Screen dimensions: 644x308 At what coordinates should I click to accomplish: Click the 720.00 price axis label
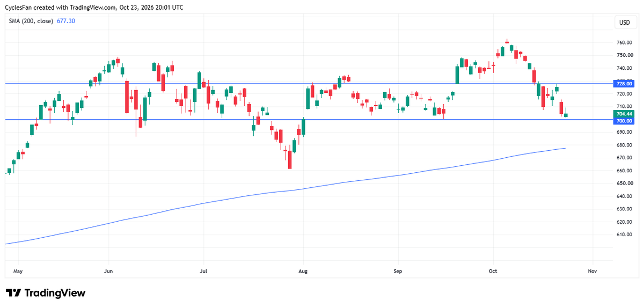624,94
